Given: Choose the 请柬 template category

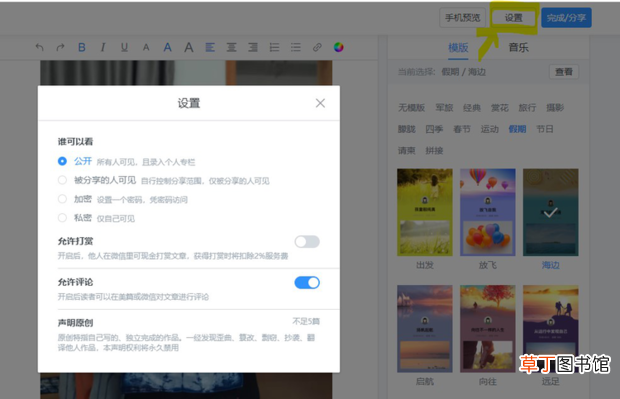Looking at the screenshot, I should 407,151.
